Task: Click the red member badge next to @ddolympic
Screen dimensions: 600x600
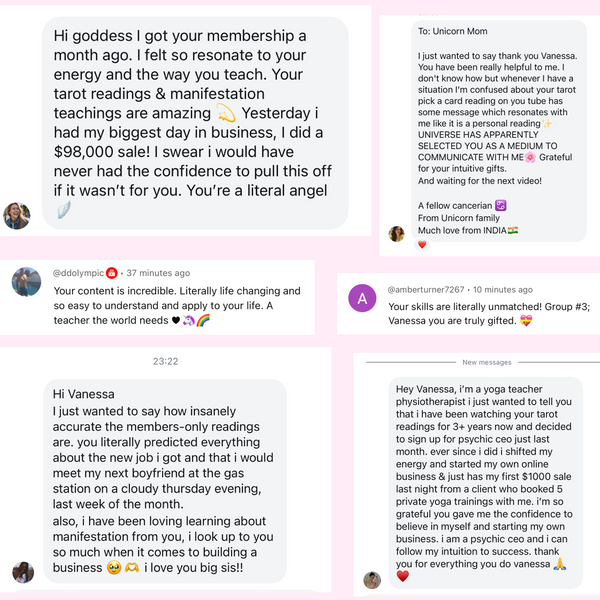Action: pos(111,273)
